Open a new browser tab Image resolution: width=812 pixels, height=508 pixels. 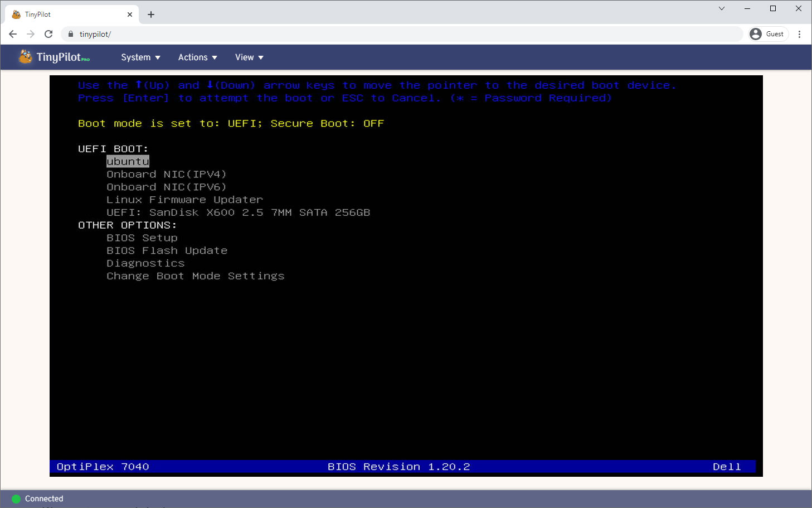[151, 14]
